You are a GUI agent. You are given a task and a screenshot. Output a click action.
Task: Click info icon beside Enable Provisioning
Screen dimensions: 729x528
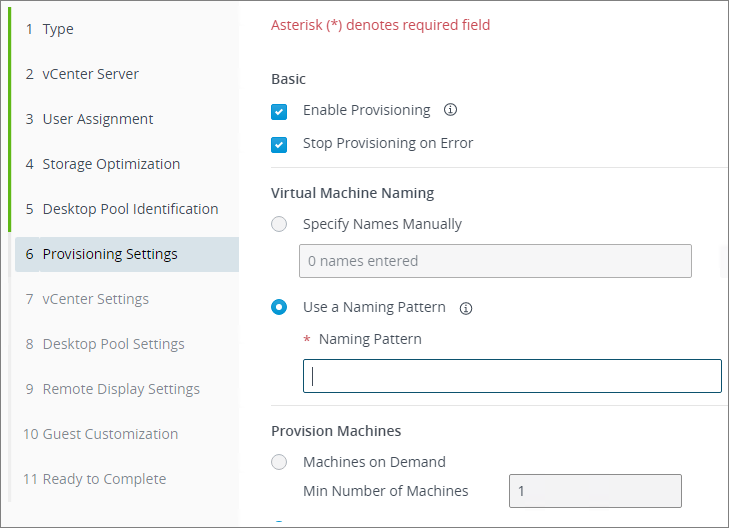tap(450, 110)
